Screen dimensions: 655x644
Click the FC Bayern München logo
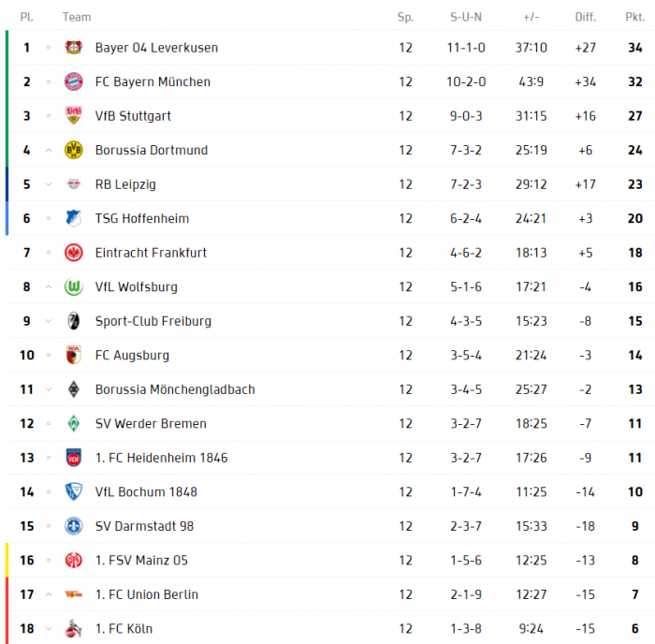(74, 81)
